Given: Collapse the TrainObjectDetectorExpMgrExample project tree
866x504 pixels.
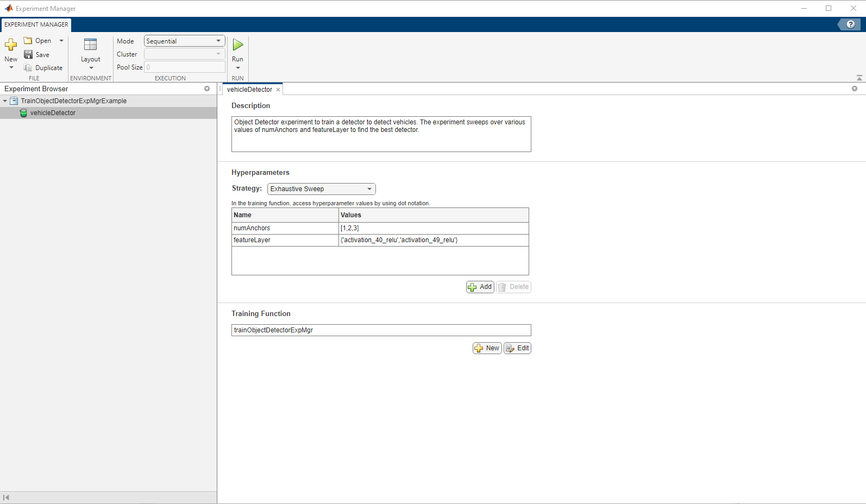Looking at the screenshot, I should [5, 101].
